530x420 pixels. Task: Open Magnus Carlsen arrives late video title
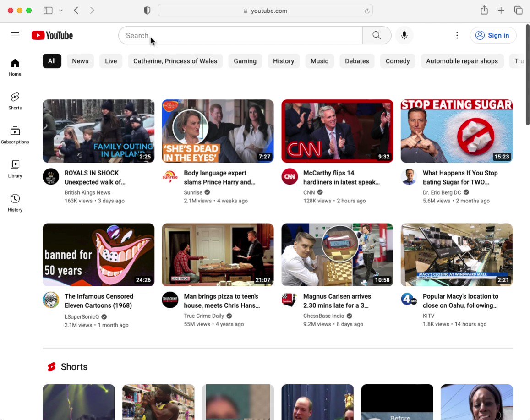pos(337,301)
